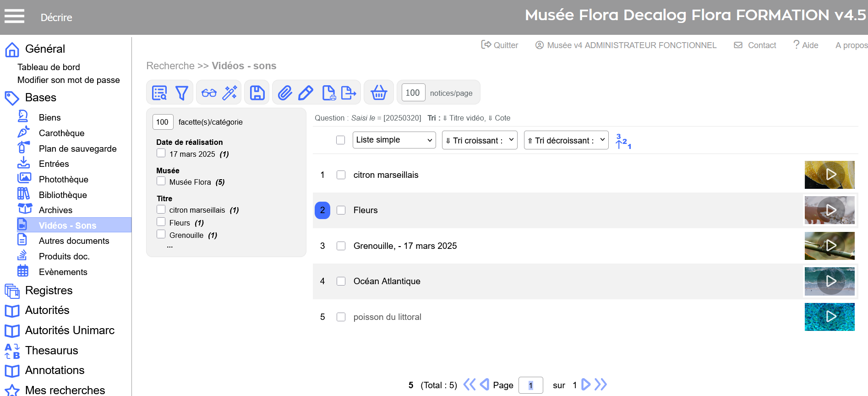This screenshot has width=868, height=396.
Task: Expand the Tri croissant dropdown
Action: (x=479, y=140)
